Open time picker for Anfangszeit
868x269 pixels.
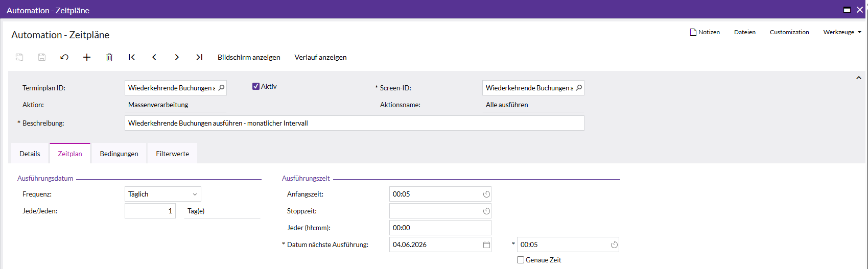coord(486,194)
